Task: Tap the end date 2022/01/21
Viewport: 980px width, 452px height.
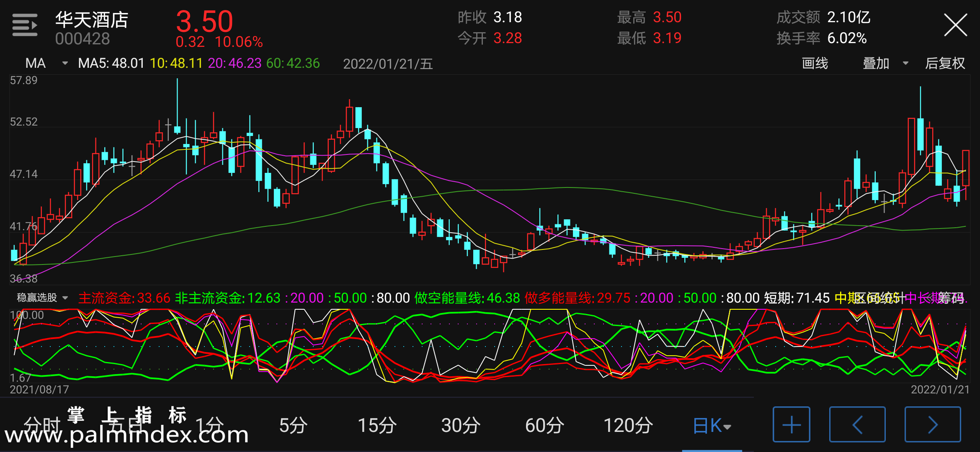Action: (940, 390)
